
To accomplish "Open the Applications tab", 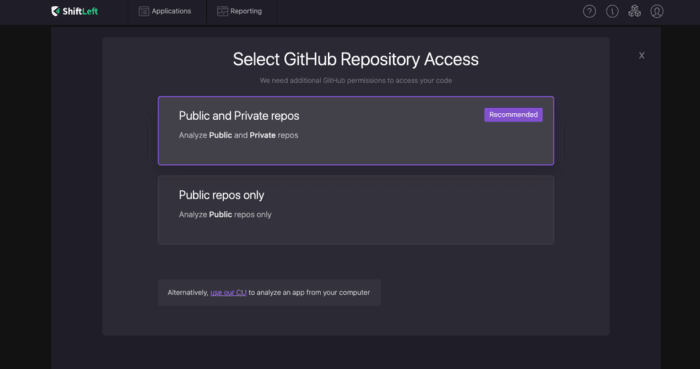I will pyautogui.click(x=165, y=11).
